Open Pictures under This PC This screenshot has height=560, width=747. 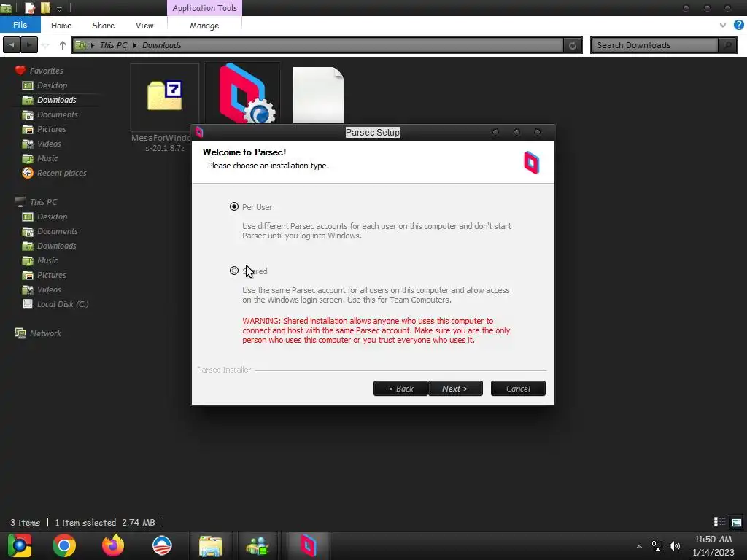click(52, 275)
